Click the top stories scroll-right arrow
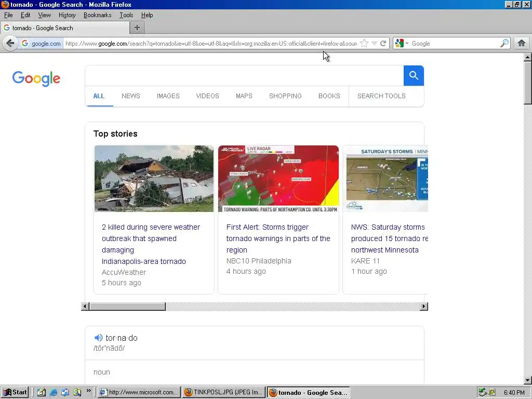The image size is (532, 399). 424,307
